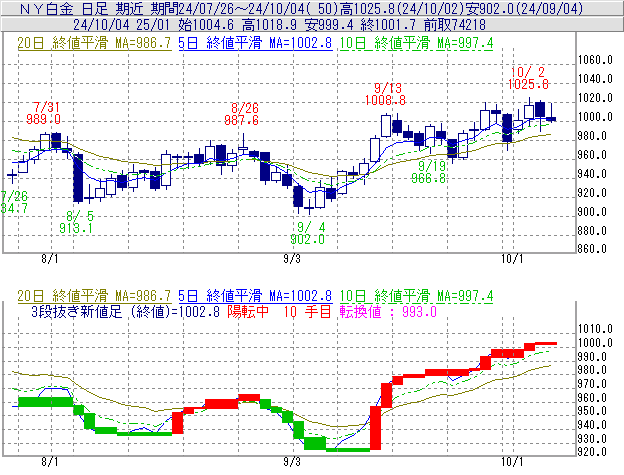Click the magenta 転換値 : 993.0 text
This screenshot has width=624, height=475.
(x=388, y=311)
